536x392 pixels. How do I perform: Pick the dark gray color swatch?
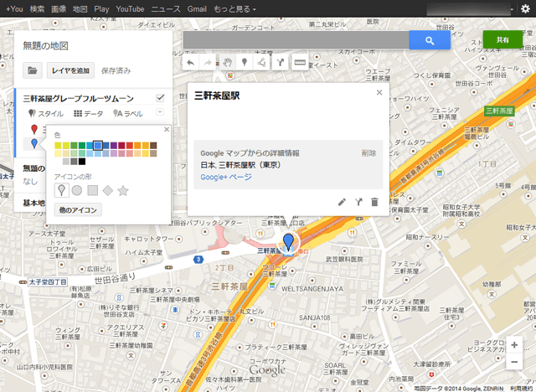pos(74,162)
